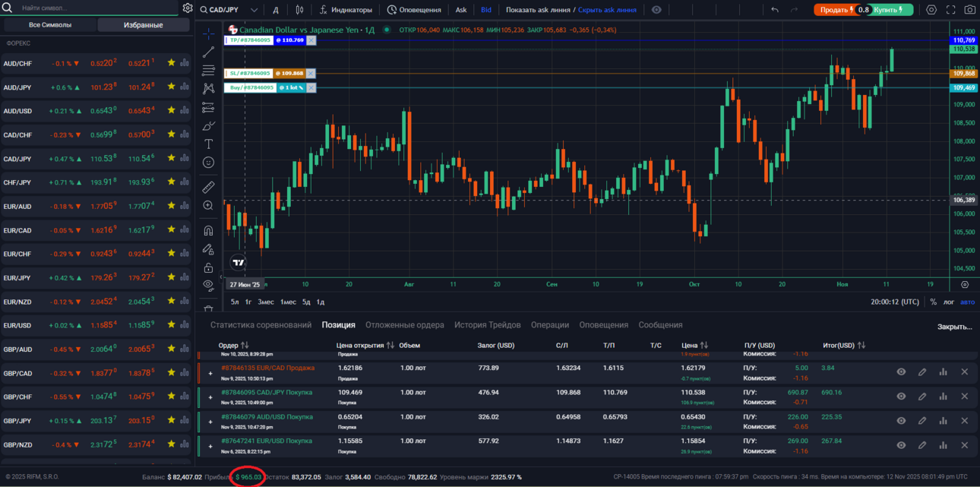Select the ruler measure tool
The image size is (980, 487).
208,187
